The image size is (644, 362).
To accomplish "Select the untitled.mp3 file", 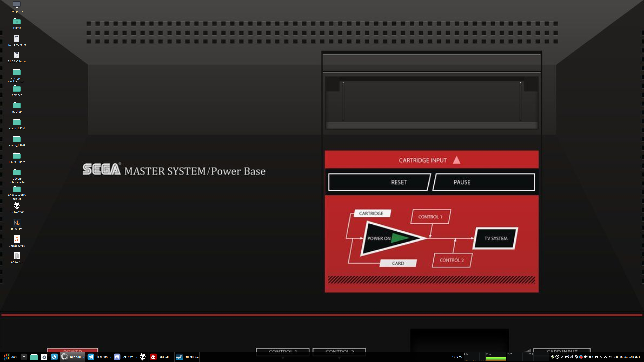I will click(17, 241).
